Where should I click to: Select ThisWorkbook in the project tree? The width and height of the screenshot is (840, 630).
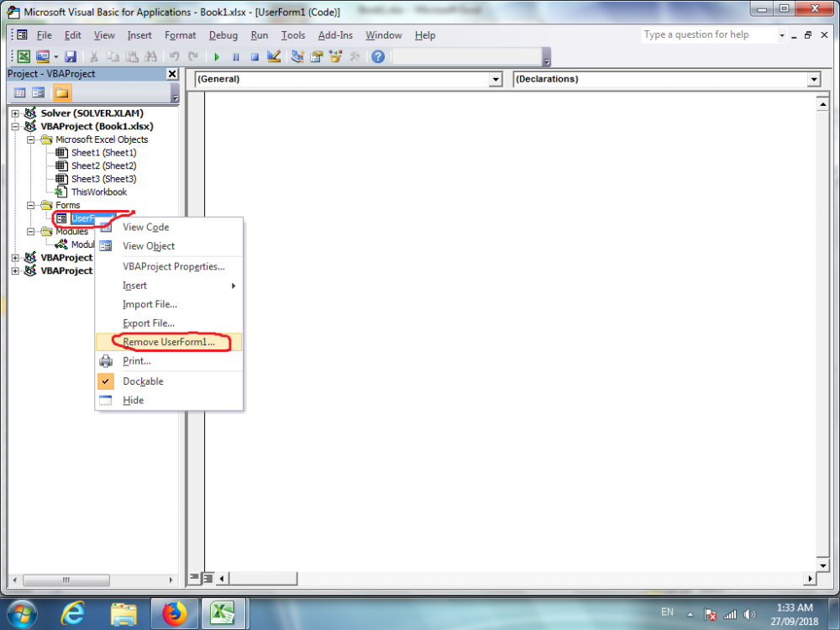[x=99, y=192]
